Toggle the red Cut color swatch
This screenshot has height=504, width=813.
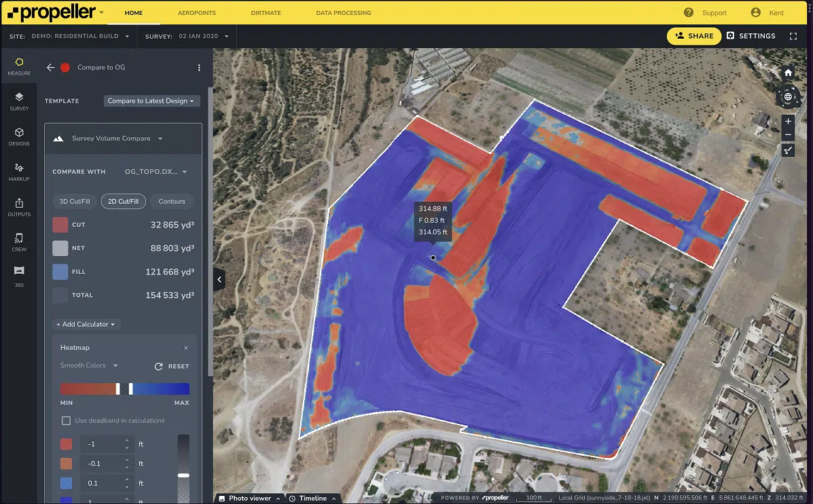[60, 225]
